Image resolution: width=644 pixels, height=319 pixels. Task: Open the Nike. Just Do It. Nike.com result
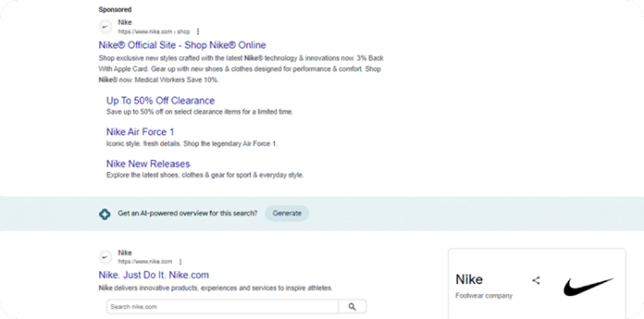click(153, 275)
